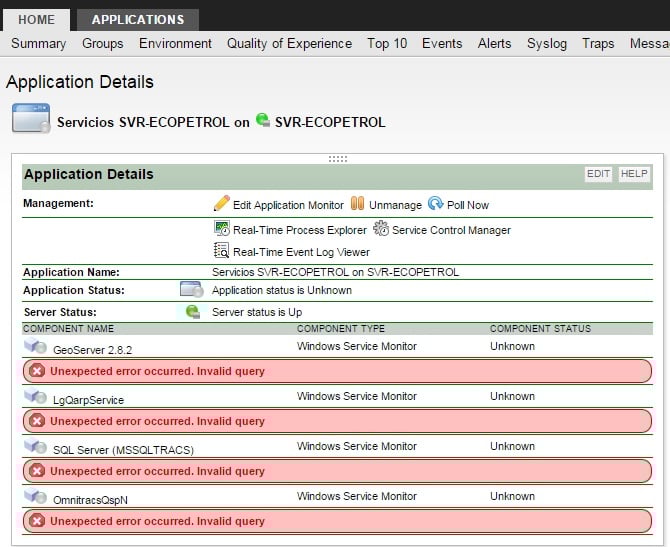The width and height of the screenshot is (670, 547).
Task: Click the error icon under LgQarpService
Action: click(x=37, y=421)
